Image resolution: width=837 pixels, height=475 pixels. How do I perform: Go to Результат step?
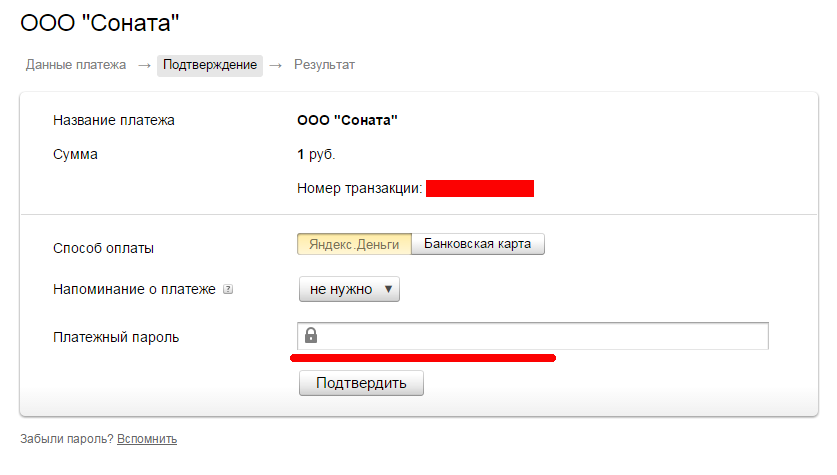click(324, 65)
